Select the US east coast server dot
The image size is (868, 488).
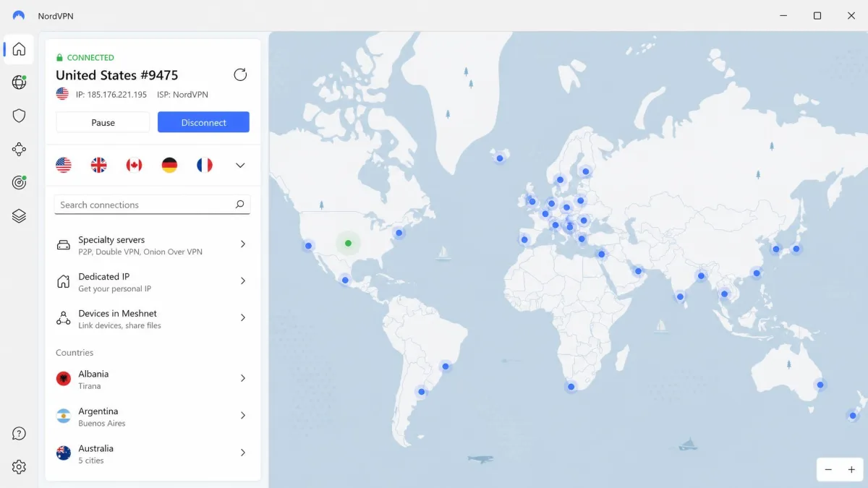pos(399,233)
